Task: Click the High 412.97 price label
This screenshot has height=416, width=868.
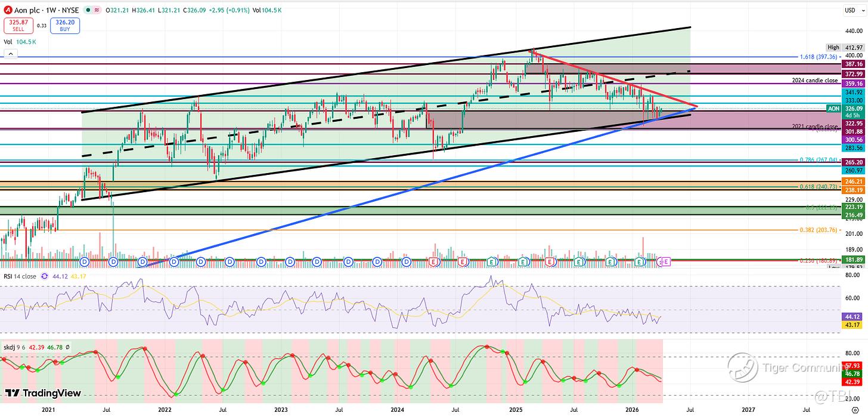Action: 845,47
